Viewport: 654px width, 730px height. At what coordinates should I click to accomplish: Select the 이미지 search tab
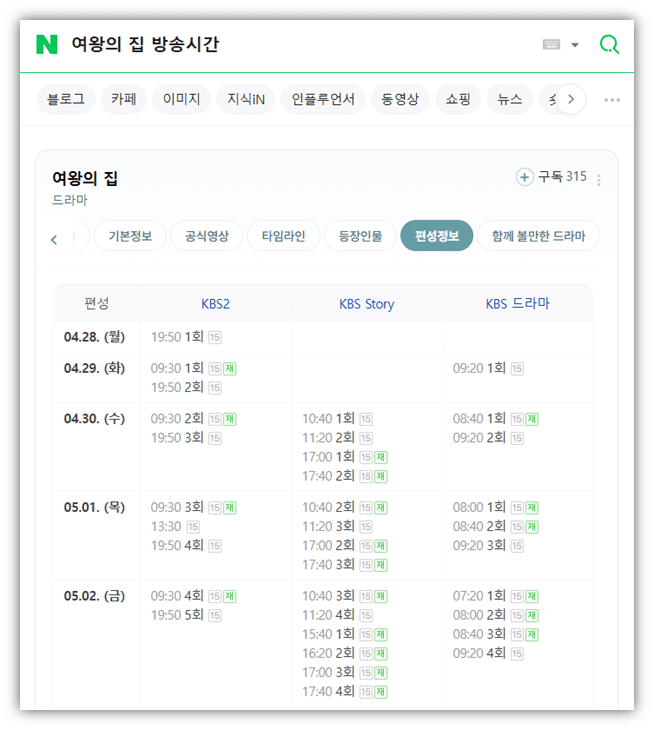(182, 99)
